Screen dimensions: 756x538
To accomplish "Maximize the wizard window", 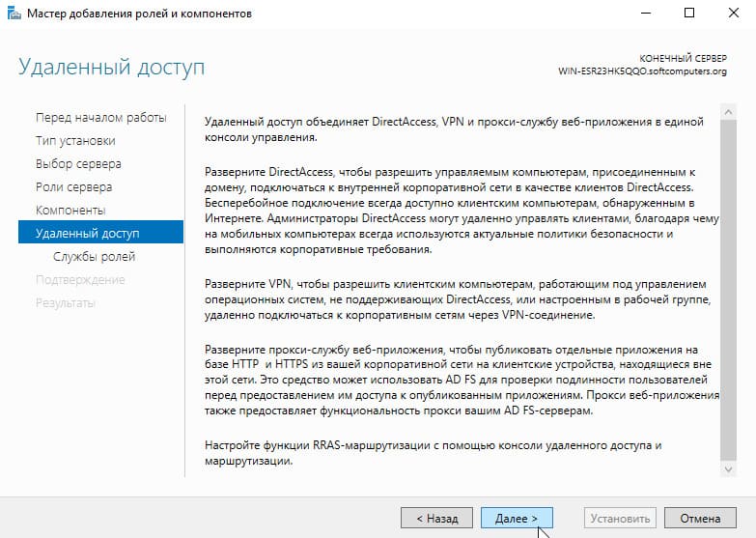I will [x=689, y=13].
